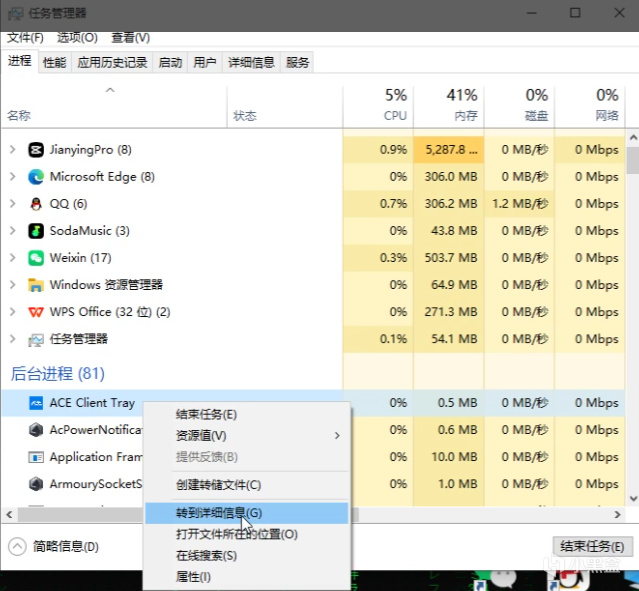Choose 转到详细信息(G) in context menu
The image size is (639, 591).
(x=247, y=513)
